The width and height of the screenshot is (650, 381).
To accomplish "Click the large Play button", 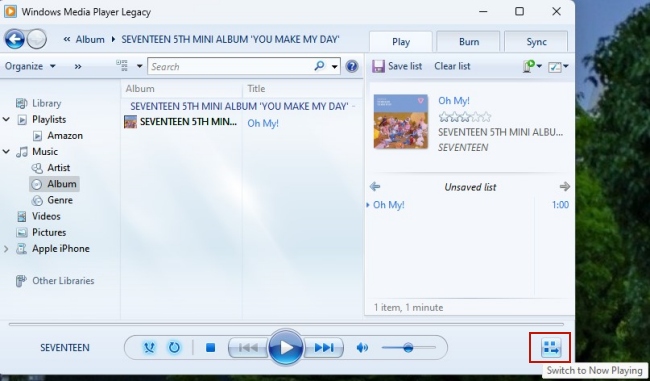I will coord(286,347).
